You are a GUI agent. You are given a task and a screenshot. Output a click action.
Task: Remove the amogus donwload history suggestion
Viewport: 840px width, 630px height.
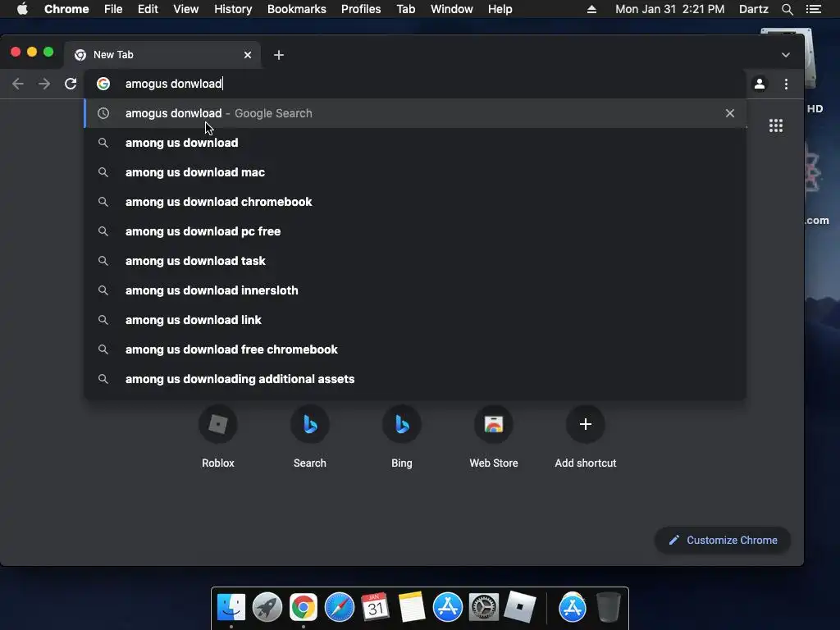pos(729,113)
